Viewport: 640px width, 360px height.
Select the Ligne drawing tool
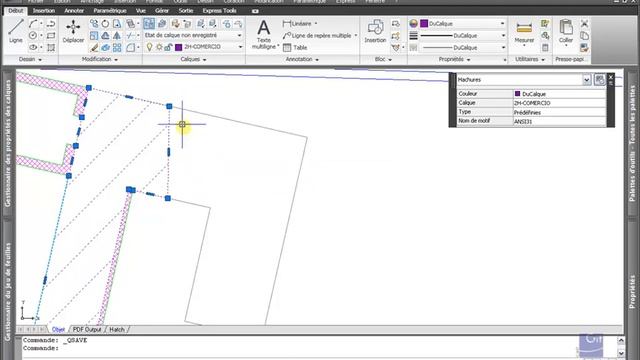(x=16, y=31)
